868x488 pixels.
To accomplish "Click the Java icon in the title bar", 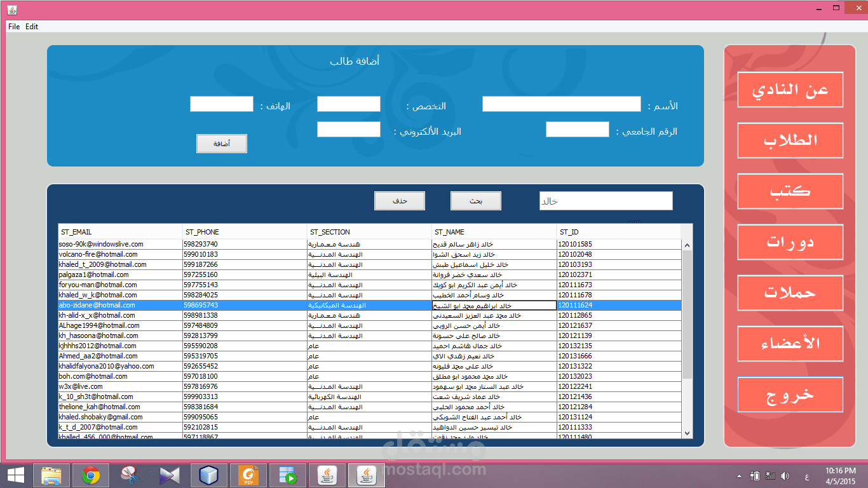I will click(x=13, y=10).
